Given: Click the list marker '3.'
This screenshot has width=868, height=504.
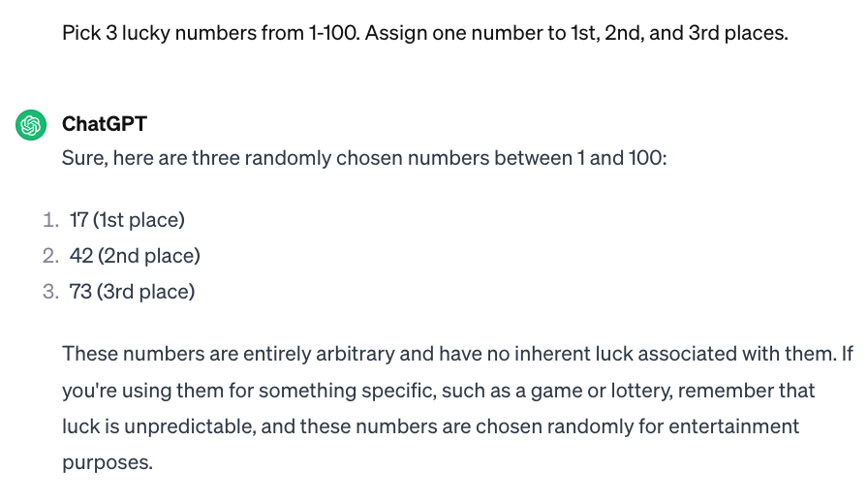Looking at the screenshot, I should (51, 292).
